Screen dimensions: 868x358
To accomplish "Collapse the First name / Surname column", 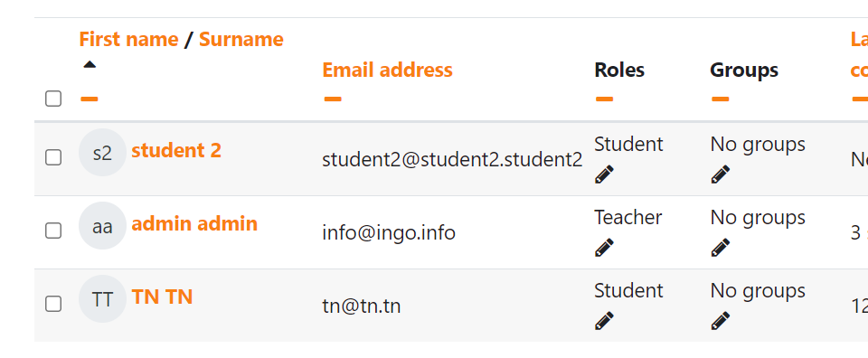I will (x=90, y=99).
